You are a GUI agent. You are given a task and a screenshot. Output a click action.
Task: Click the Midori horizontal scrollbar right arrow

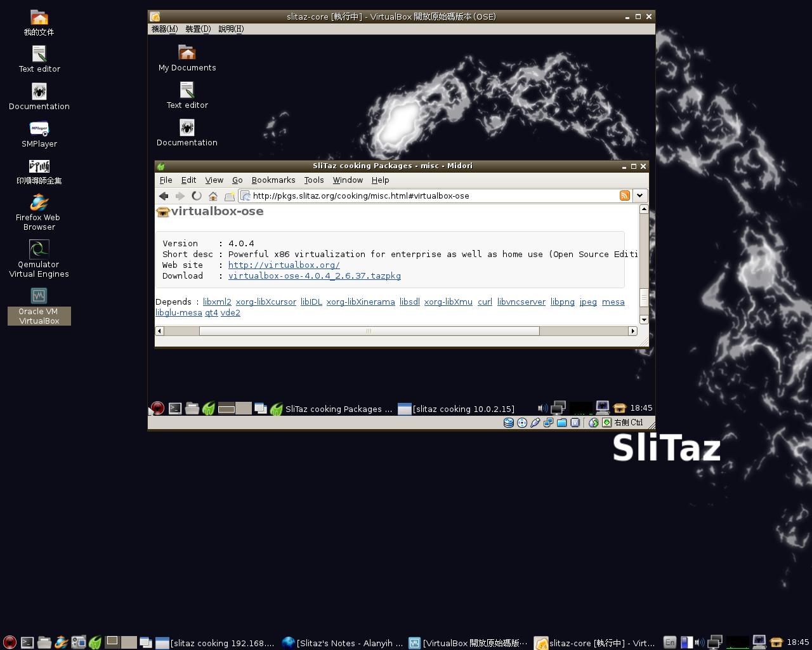(632, 331)
